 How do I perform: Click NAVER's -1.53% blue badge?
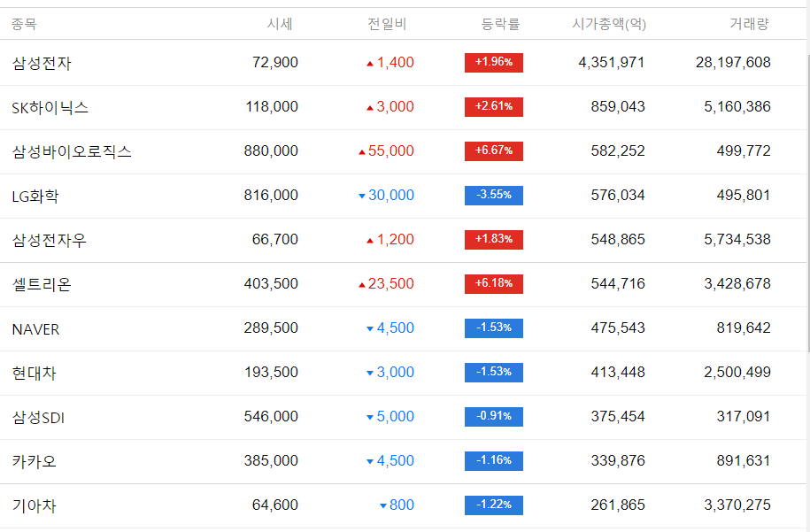point(494,328)
